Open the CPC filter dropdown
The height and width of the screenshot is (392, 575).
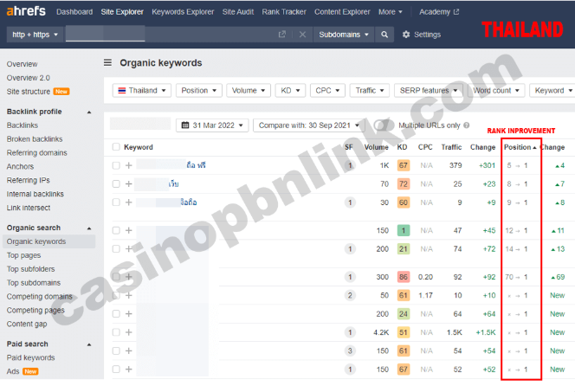pyautogui.click(x=328, y=91)
